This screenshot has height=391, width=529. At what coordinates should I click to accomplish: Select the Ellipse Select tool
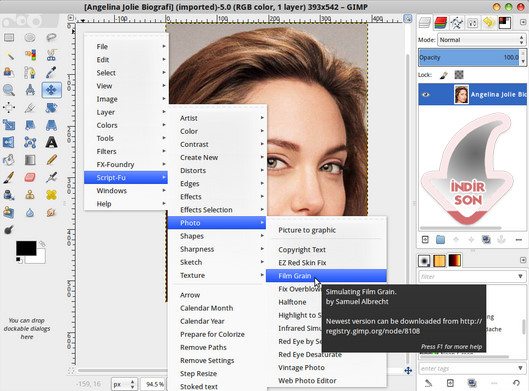coord(30,37)
